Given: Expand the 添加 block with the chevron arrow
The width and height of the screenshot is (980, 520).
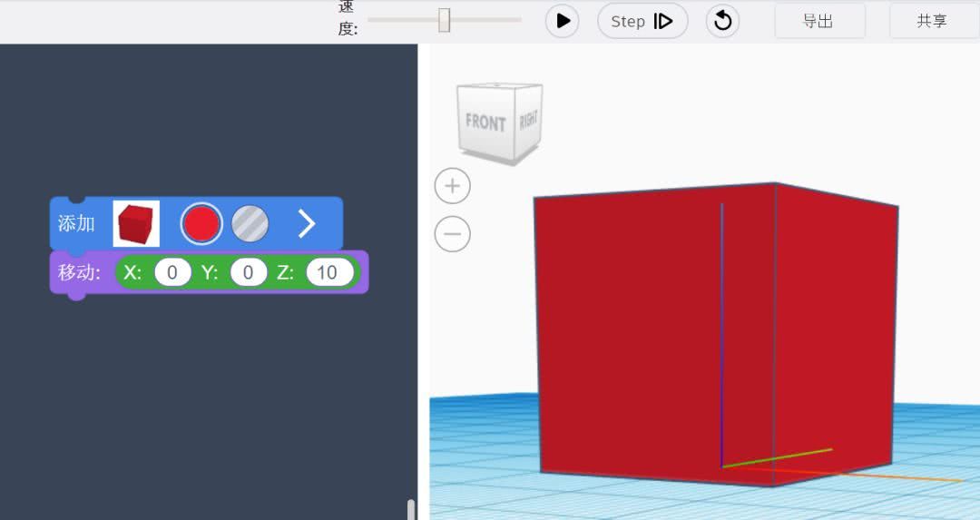Looking at the screenshot, I should click(307, 224).
